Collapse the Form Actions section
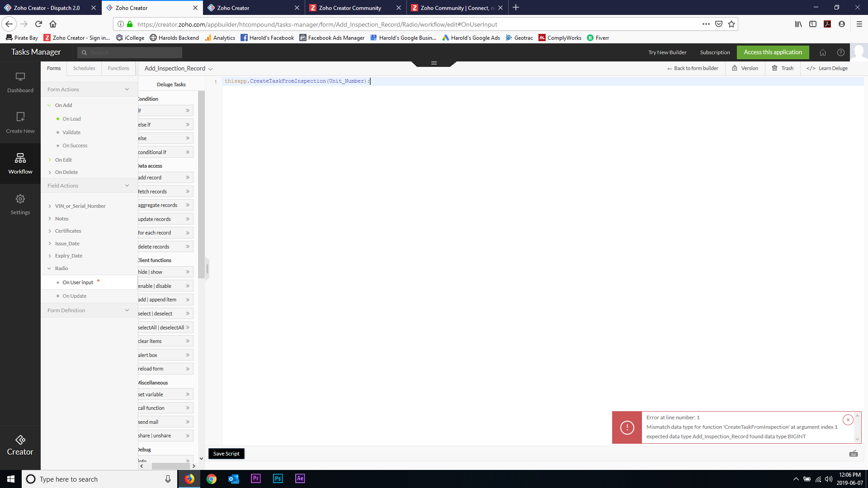The width and height of the screenshot is (868, 488). 127,89
